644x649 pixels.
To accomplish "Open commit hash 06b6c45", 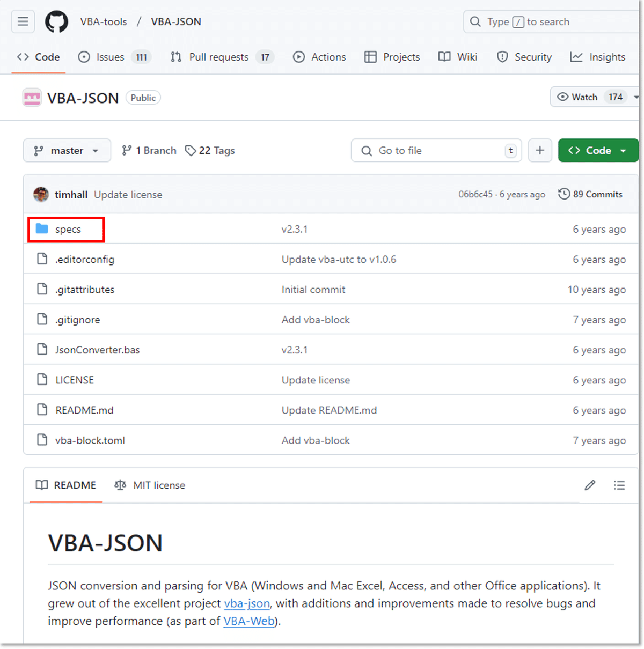I will point(475,194).
